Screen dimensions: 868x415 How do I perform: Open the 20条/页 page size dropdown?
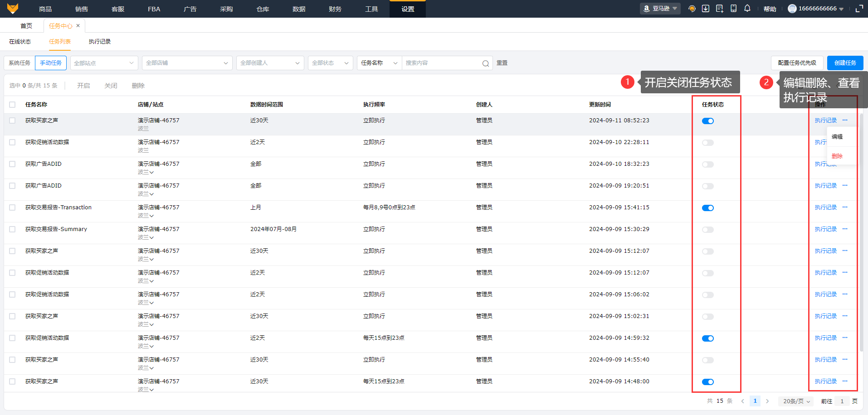(796, 401)
